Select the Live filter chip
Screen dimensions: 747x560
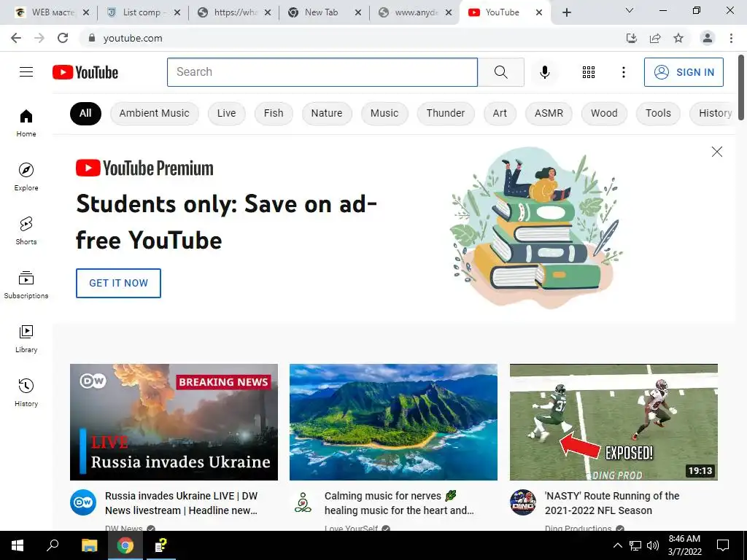tap(226, 113)
